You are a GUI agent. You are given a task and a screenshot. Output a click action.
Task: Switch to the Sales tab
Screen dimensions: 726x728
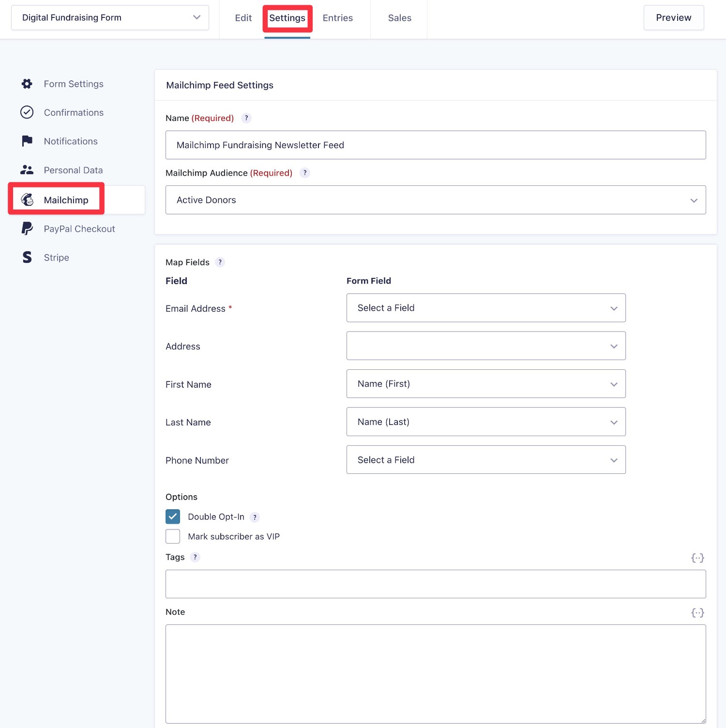point(400,18)
